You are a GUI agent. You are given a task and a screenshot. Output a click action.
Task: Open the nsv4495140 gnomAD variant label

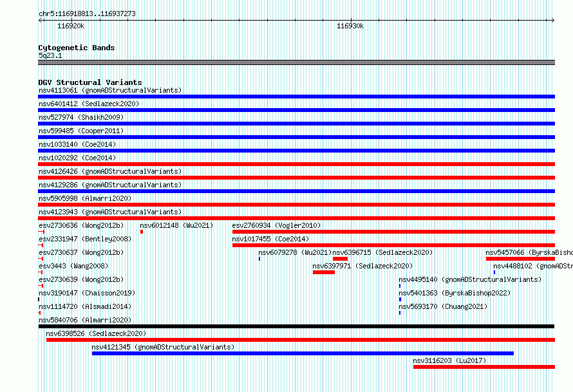tap(470, 279)
